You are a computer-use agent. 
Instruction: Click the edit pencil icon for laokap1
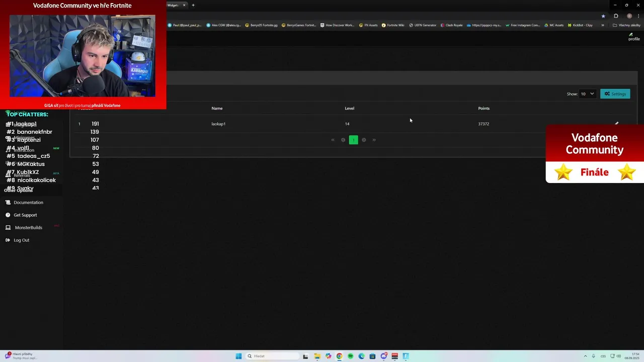click(616, 124)
